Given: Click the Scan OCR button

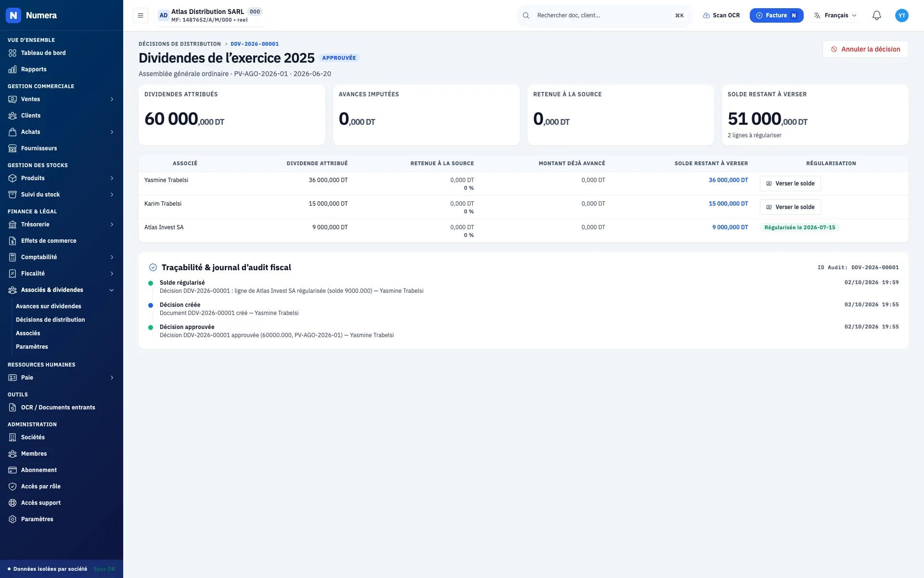Looking at the screenshot, I should pyautogui.click(x=721, y=15).
